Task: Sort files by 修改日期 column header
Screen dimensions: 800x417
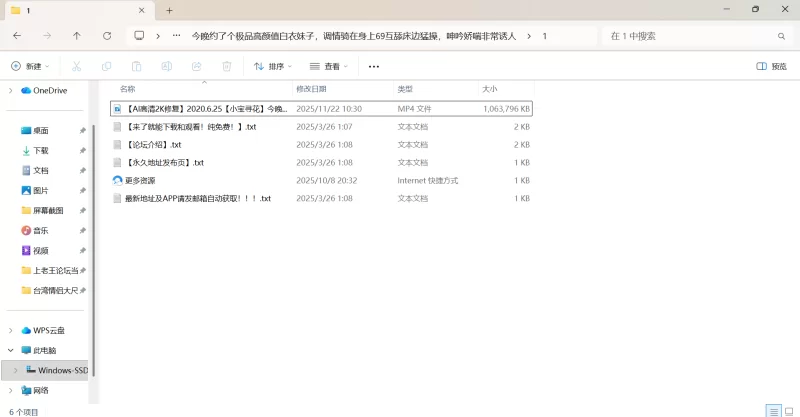Action: point(311,89)
